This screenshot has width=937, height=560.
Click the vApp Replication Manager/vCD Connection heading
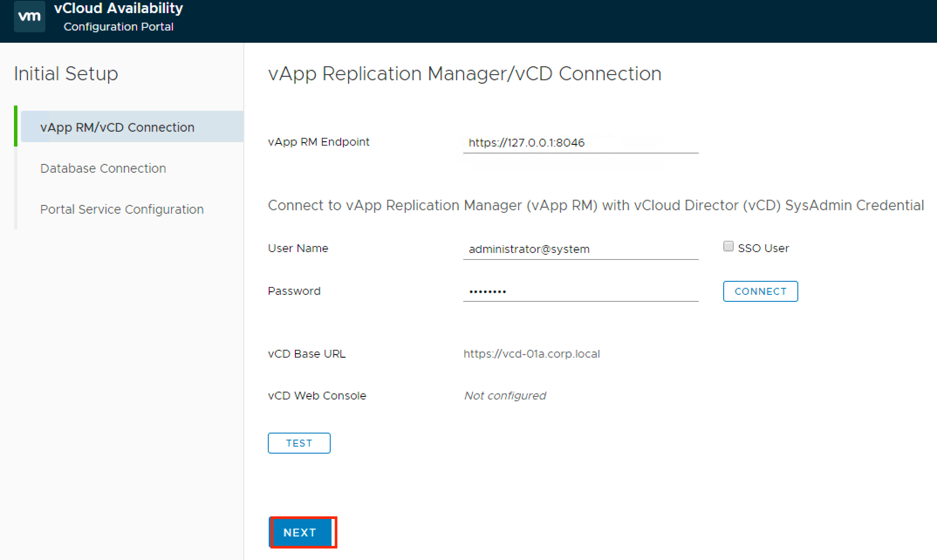pos(464,73)
